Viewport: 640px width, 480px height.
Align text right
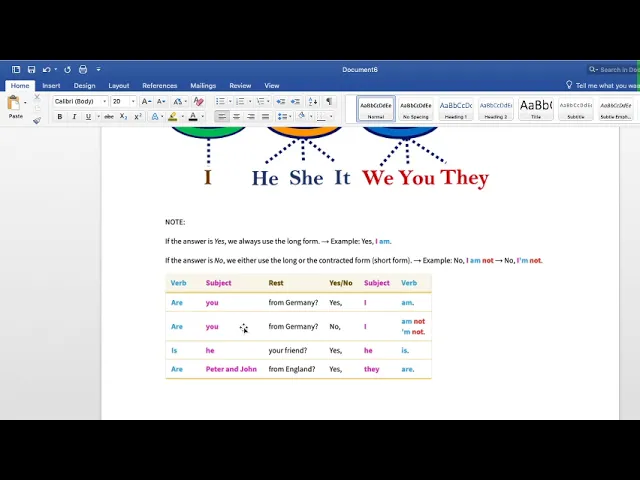pos(251,117)
